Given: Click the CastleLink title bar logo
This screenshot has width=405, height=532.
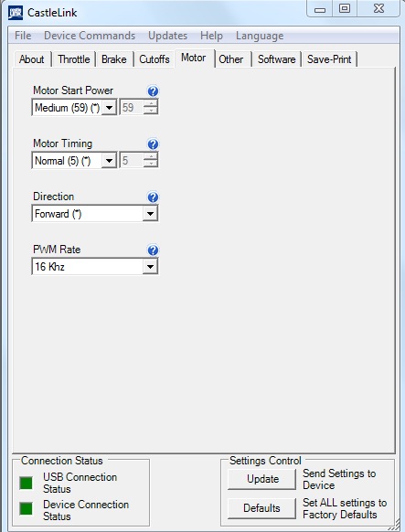Looking at the screenshot, I should (16, 13).
